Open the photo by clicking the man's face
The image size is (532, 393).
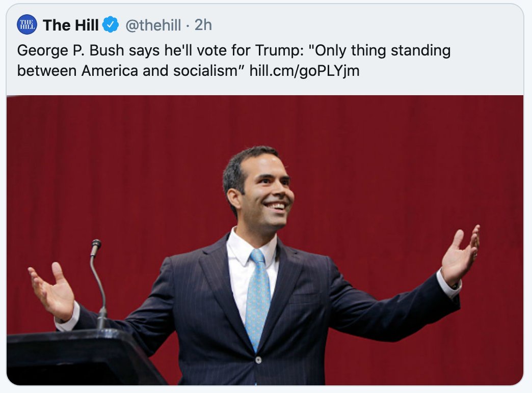tap(267, 191)
